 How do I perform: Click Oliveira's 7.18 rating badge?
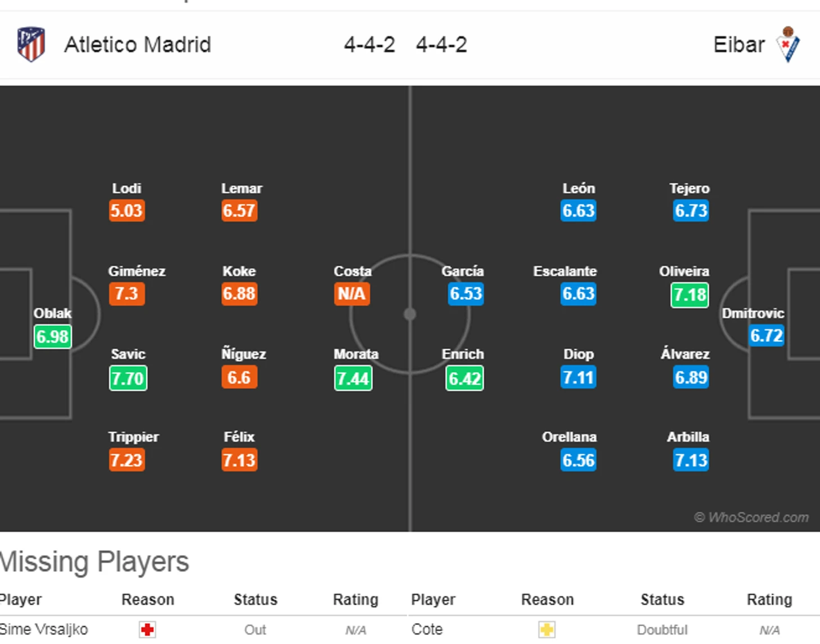(x=690, y=295)
